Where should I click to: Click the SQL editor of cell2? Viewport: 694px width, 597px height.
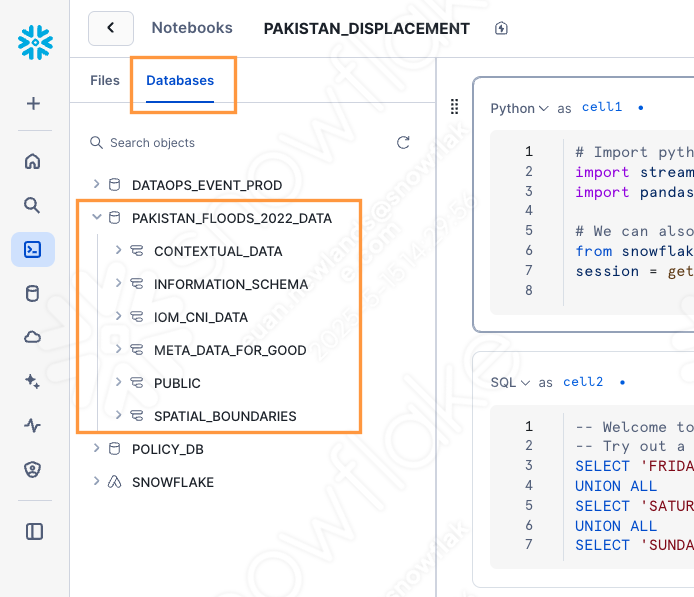(592, 487)
